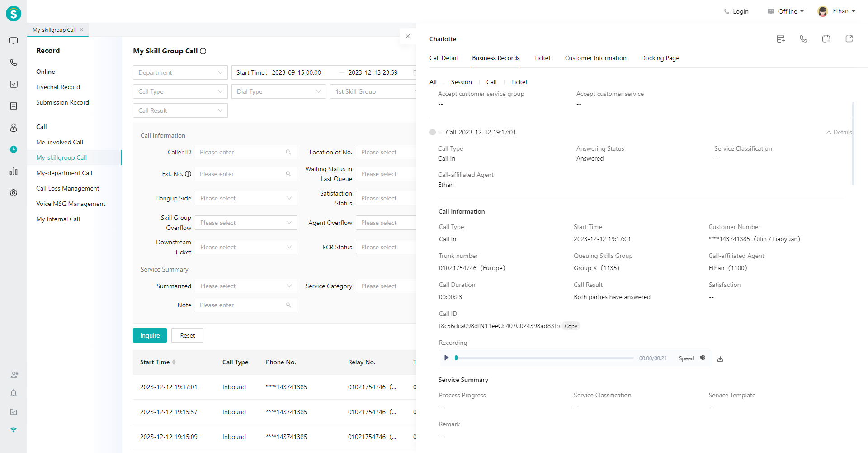Open the Downstream Ticket dropdown
This screenshot has height=453, width=868.
click(x=246, y=247)
